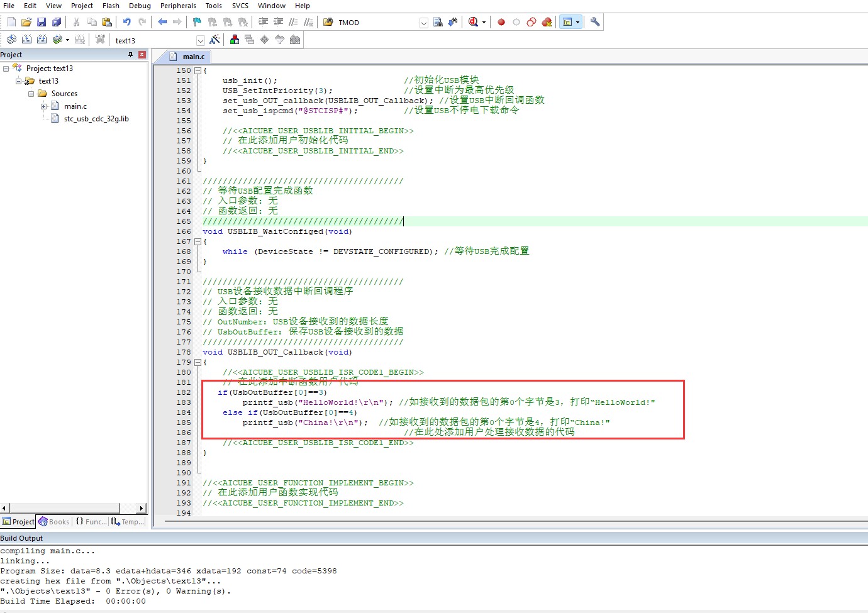Click the Save file icon
Screen dimensions: 868x613
point(42,22)
